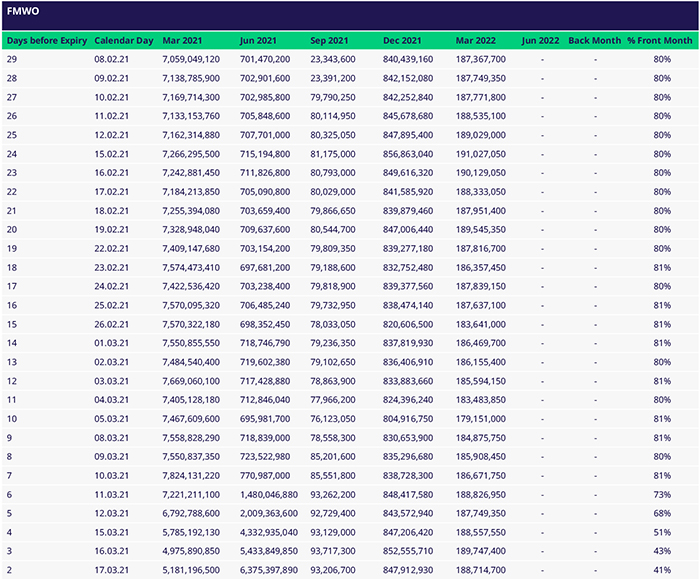Select the Jun 2021 column header

(259, 41)
